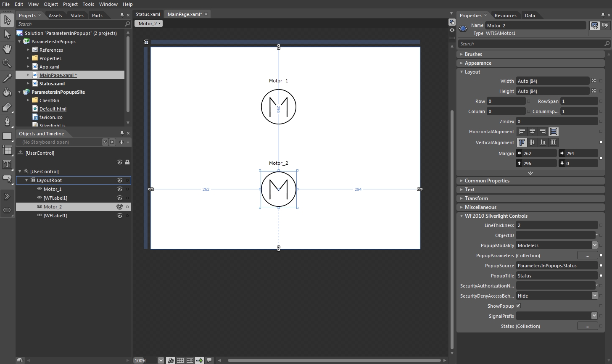
Task: Set HorizontalAlignment to Stretch
Action: (554, 132)
